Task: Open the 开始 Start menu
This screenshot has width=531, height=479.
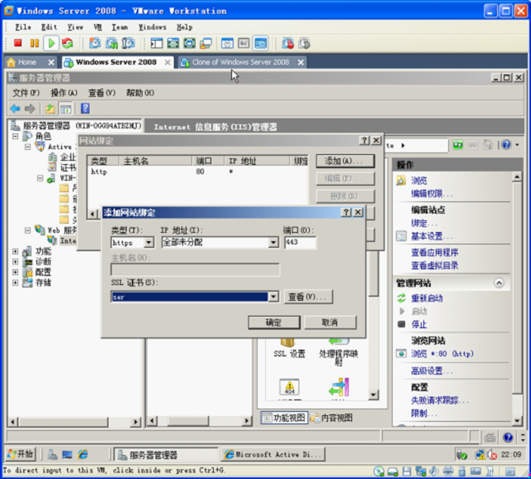Action: 21,454
